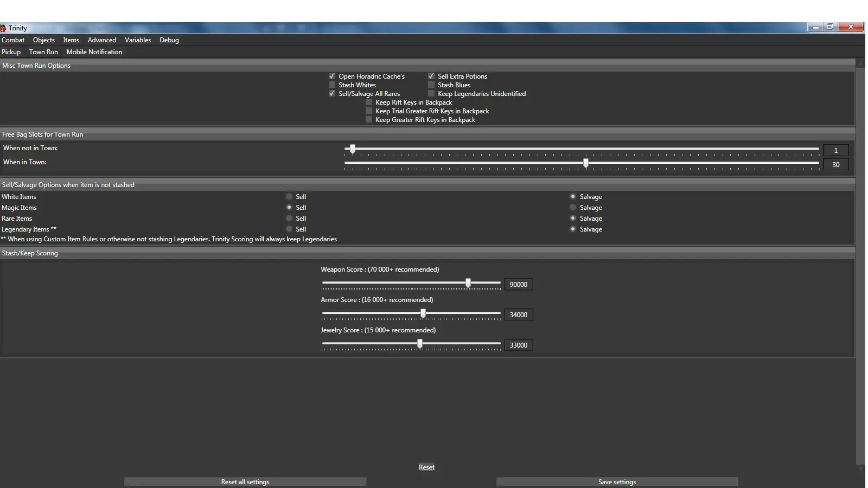The image size is (868, 488).
Task: Select the Town Run sub-tab
Action: (x=43, y=52)
